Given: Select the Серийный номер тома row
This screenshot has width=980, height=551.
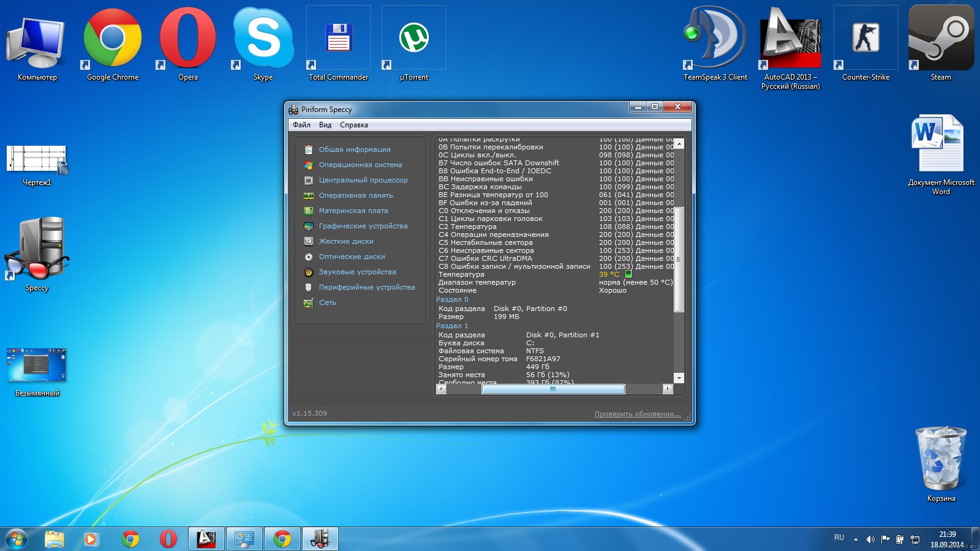Looking at the screenshot, I should tap(499, 359).
